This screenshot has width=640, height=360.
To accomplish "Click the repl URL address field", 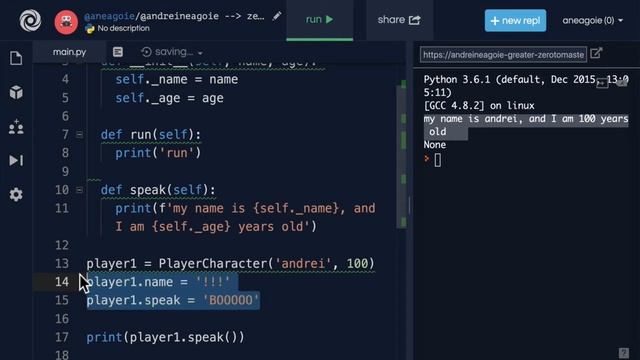I will [x=503, y=54].
